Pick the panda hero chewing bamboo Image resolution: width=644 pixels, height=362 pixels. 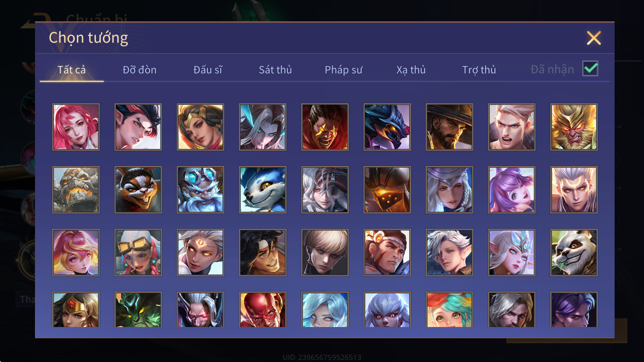point(574,253)
